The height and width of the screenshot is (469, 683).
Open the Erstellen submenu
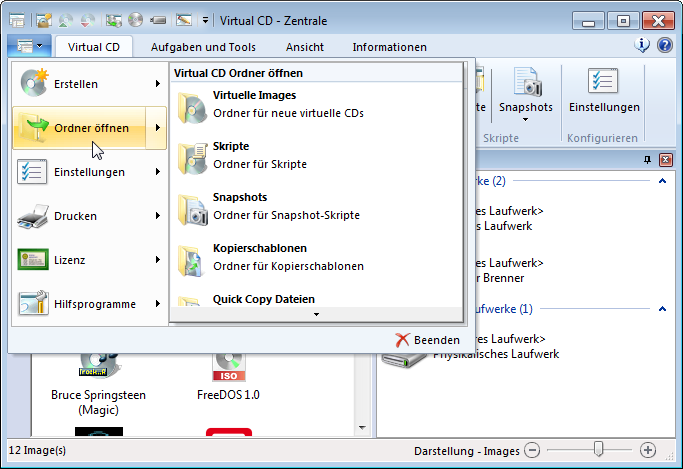[x=88, y=84]
